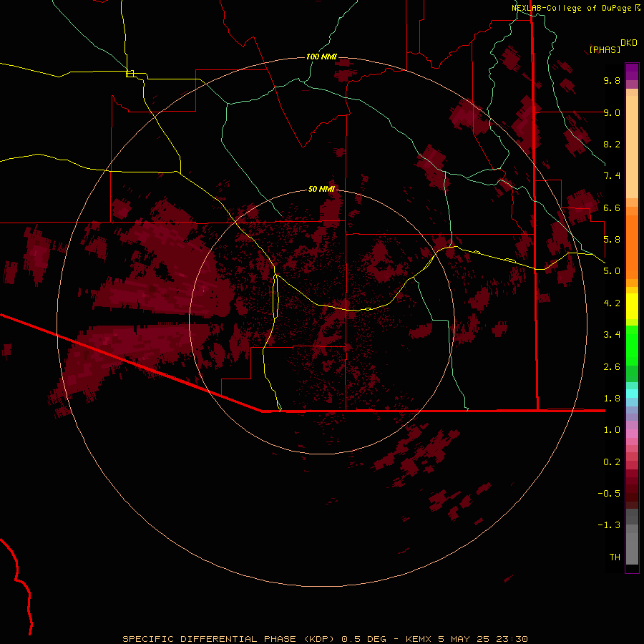The image size is (644, 644).
Task: Click the 6.6 value on the color scale
Action: click(612, 208)
